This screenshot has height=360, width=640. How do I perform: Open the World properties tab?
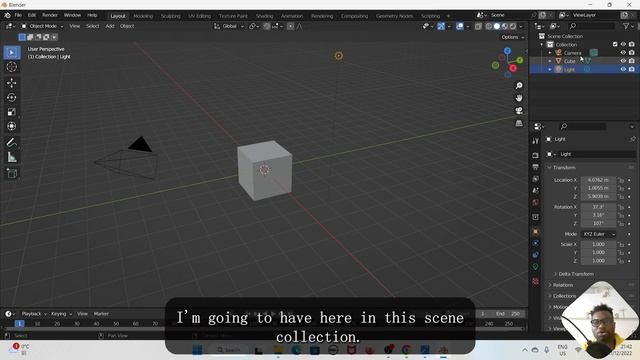click(x=536, y=202)
